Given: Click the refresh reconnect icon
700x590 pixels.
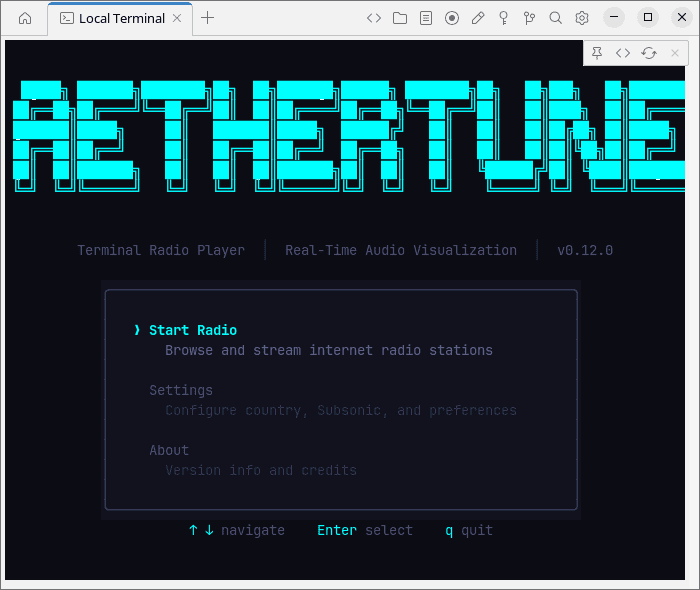Looking at the screenshot, I should [x=649, y=53].
